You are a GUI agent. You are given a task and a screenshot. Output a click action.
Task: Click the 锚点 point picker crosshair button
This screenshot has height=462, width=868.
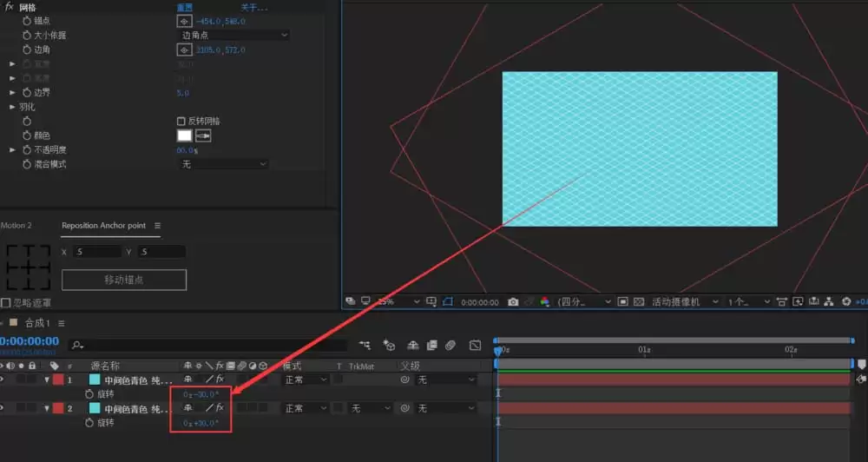point(184,21)
